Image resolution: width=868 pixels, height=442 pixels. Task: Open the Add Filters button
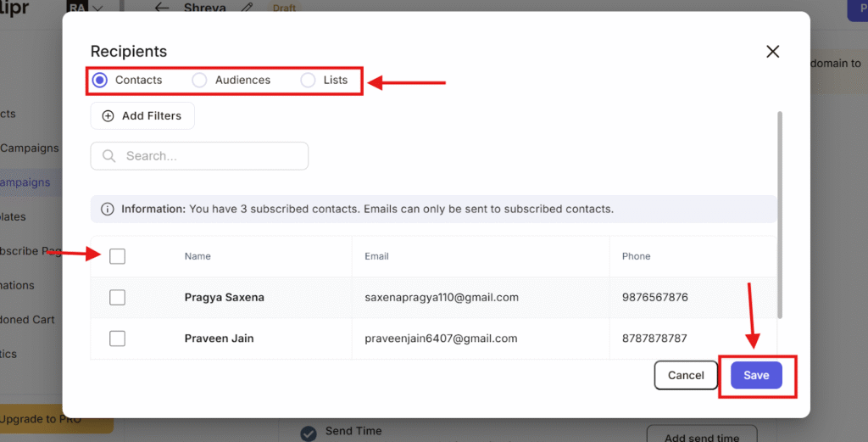[142, 116]
